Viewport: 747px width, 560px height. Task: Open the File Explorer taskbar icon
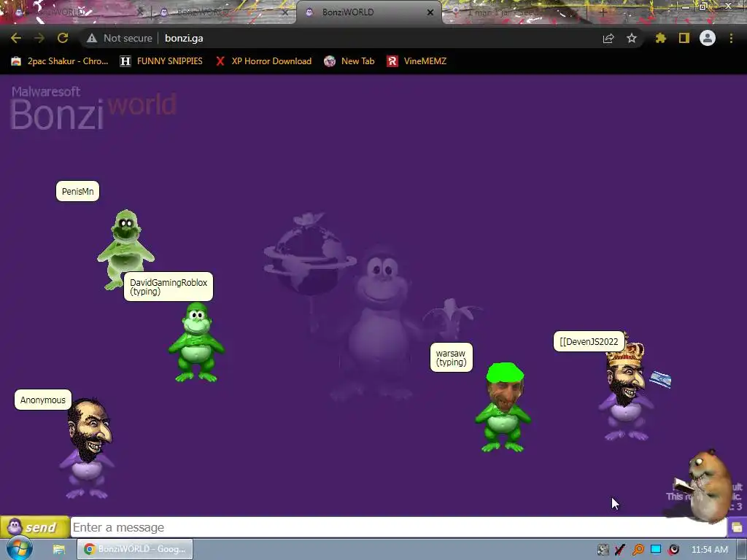pos(59,550)
